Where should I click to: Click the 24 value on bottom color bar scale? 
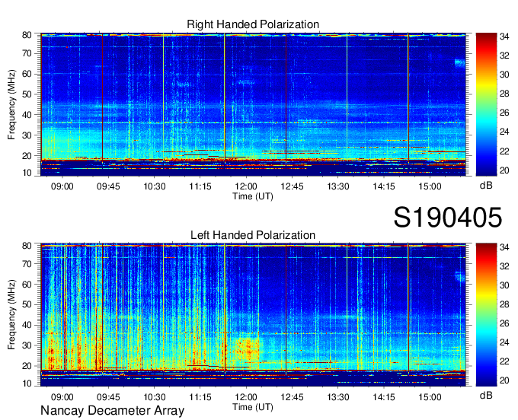coord(504,342)
